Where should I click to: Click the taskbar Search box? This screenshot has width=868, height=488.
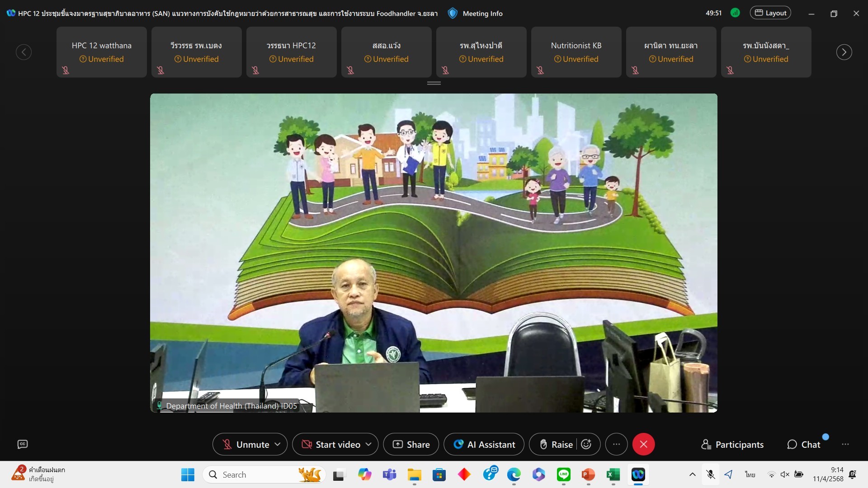264,474
